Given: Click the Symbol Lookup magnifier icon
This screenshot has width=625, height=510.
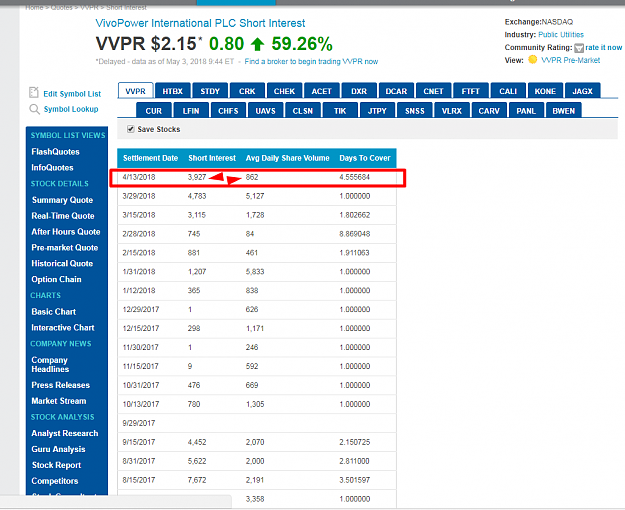Looking at the screenshot, I should 34,109.
